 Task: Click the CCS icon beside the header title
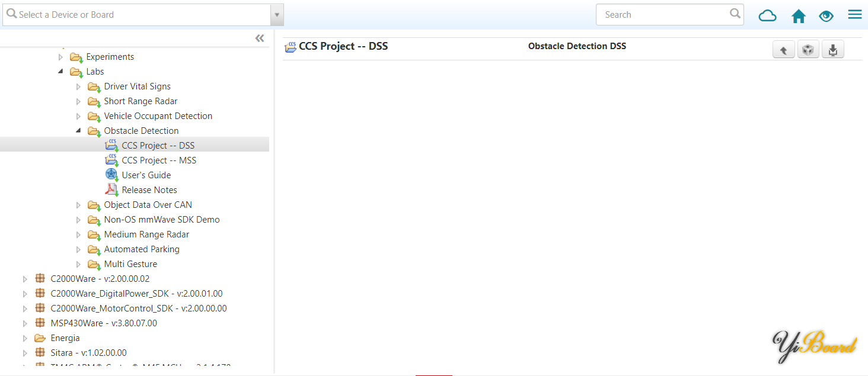click(x=291, y=47)
